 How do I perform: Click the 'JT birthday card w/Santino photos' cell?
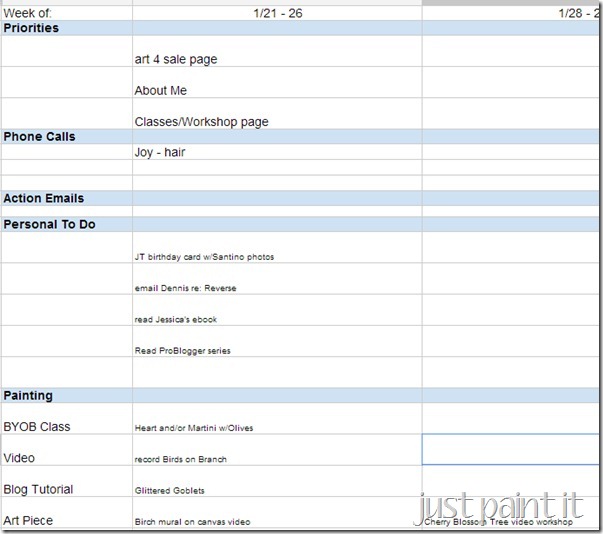pyautogui.click(x=277, y=248)
